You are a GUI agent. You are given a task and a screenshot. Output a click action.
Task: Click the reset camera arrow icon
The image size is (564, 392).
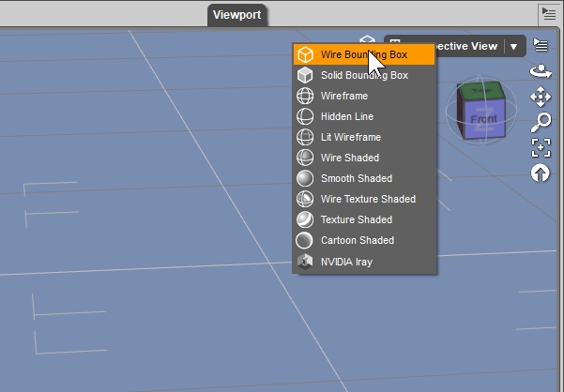[541, 173]
